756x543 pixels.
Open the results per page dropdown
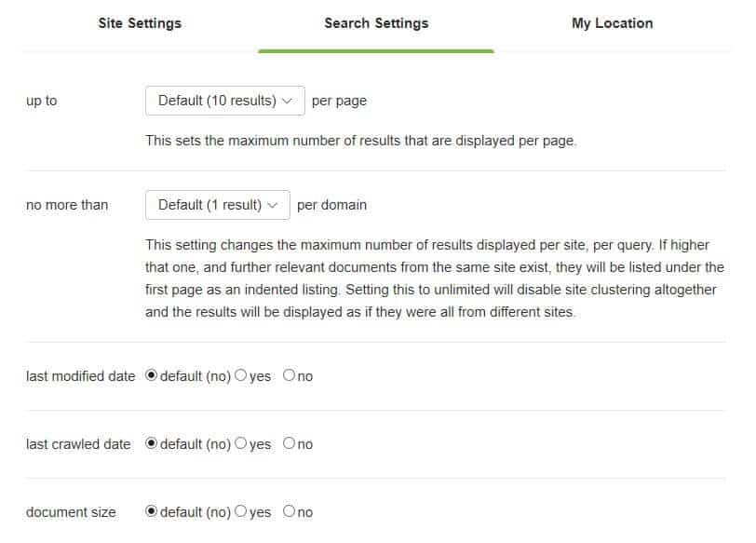pyautogui.click(x=225, y=101)
